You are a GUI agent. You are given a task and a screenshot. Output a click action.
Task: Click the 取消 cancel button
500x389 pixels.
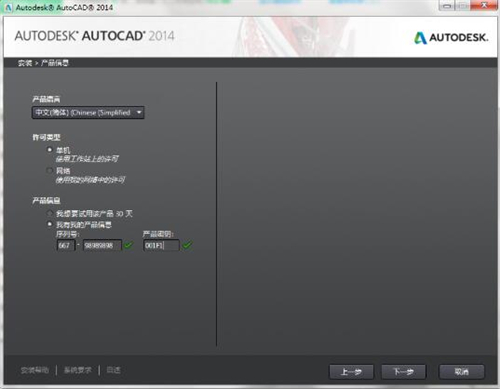tap(462, 372)
